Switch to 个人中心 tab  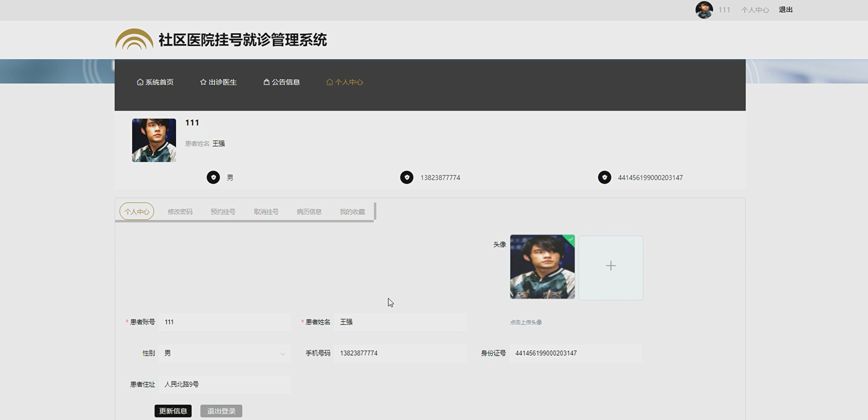(x=137, y=212)
